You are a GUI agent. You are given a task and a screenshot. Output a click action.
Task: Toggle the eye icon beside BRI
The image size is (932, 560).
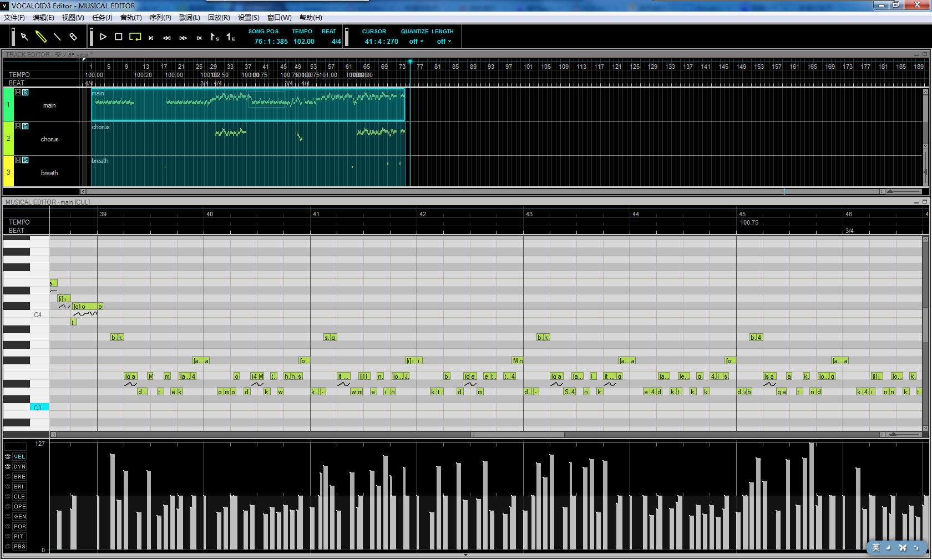coord(8,487)
